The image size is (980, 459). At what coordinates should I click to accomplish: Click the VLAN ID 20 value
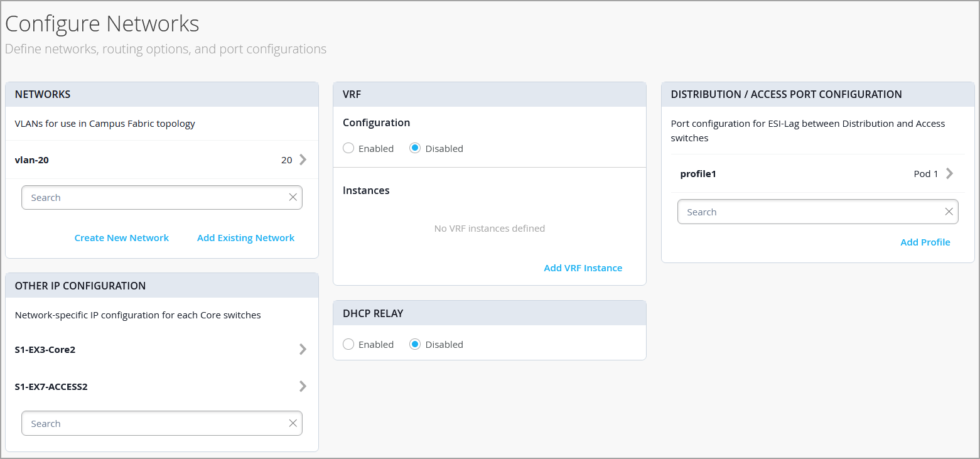pos(287,160)
